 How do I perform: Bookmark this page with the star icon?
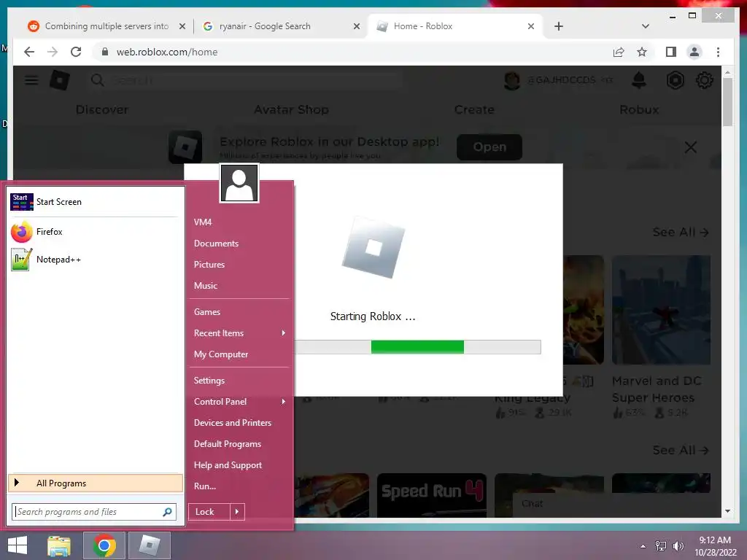coord(642,52)
